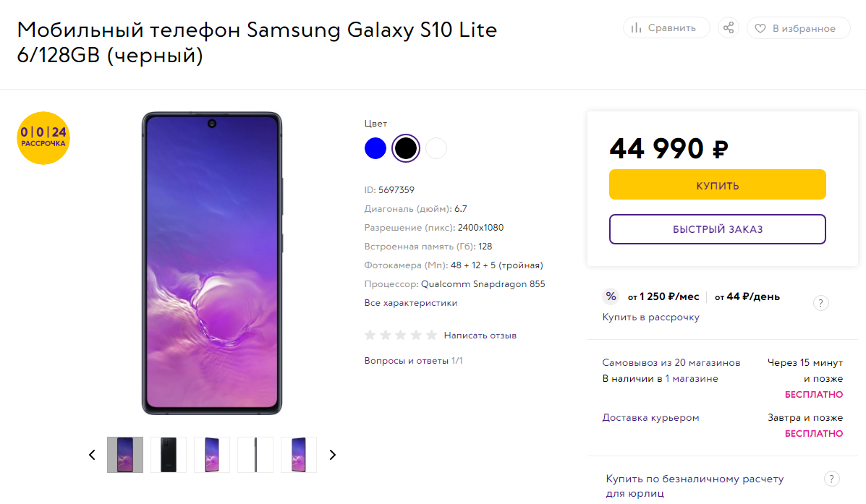
Task: Select the blue color option
Action: pos(375,148)
